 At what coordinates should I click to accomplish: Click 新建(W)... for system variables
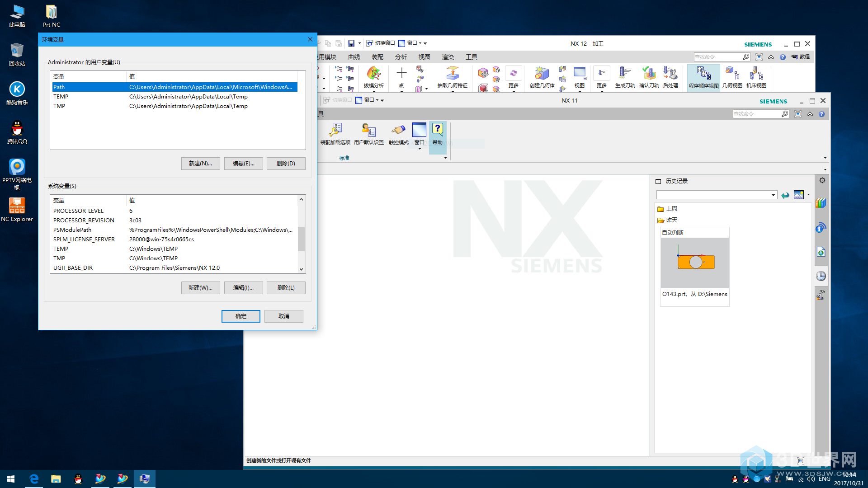(200, 288)
